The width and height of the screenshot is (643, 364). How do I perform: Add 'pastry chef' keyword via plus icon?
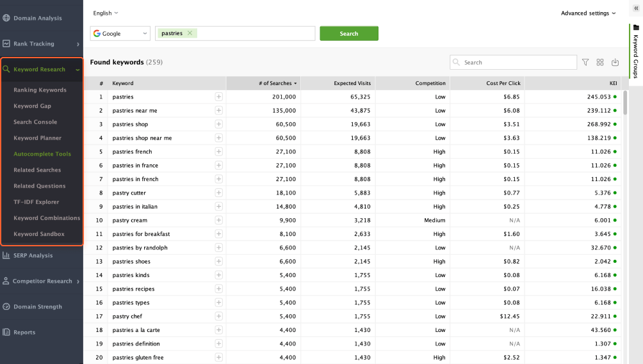point(218,317)
